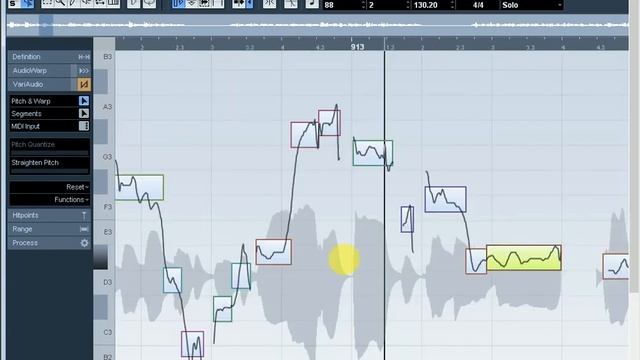Click the AudioWarp arrows icon
This screenshot has width=640, height=360.
click(84, 71)
